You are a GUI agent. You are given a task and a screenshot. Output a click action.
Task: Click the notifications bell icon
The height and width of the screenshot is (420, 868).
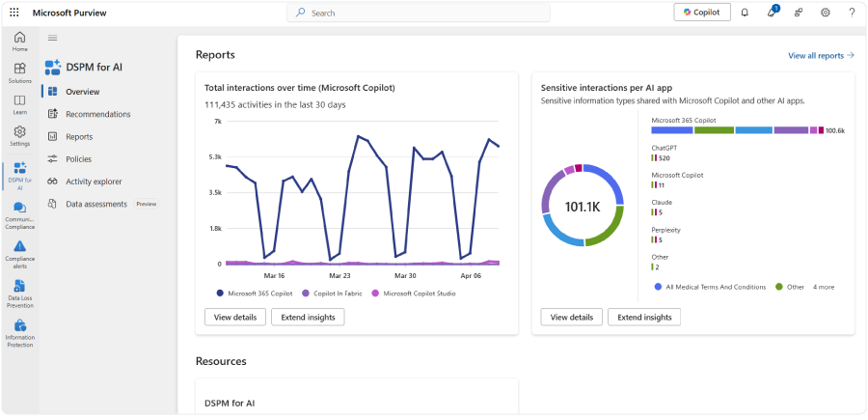point(745,13)
